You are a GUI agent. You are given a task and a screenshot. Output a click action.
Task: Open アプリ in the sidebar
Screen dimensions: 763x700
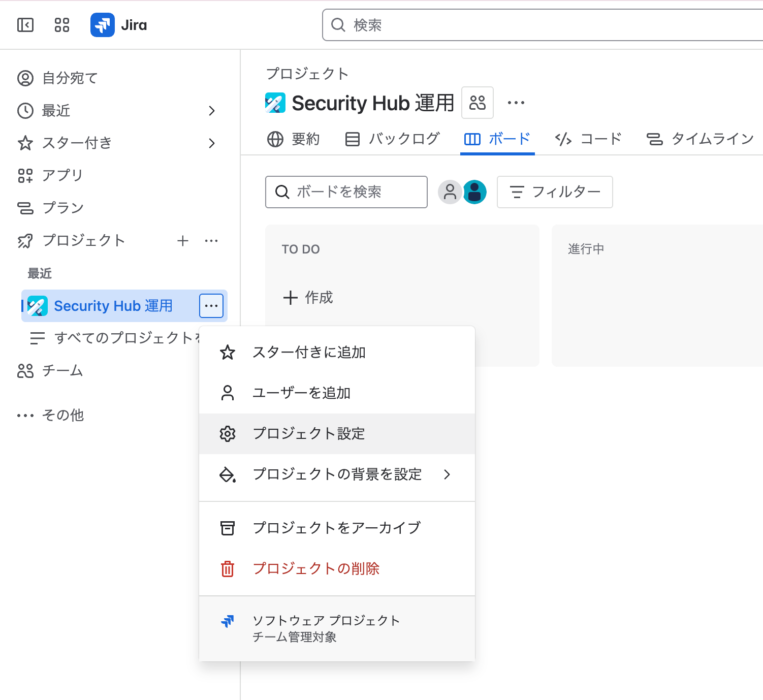[x=62, y=176]
